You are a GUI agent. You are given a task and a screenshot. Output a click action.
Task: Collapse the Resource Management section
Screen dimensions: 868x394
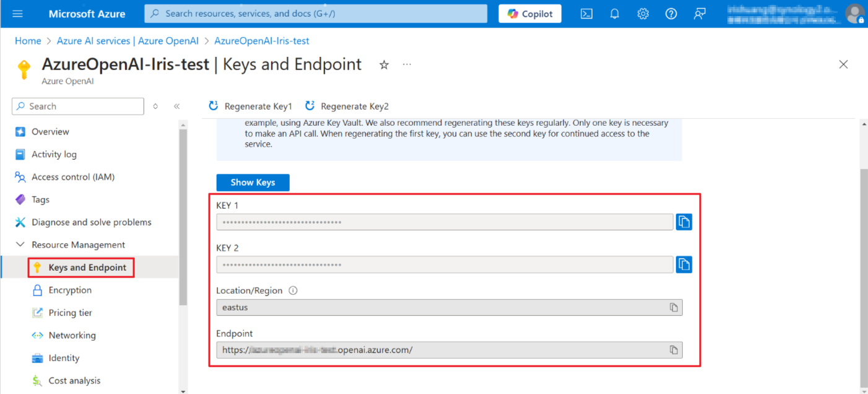(20, 245)
